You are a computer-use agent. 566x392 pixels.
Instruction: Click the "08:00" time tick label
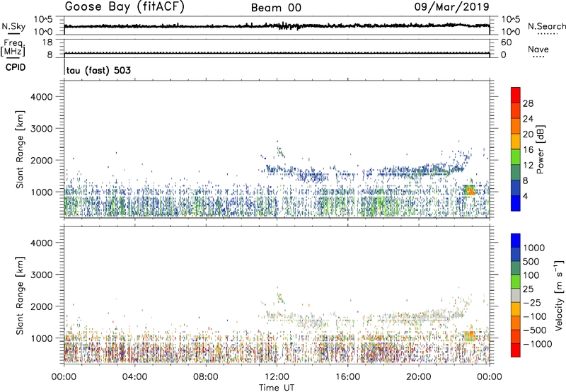click(x=205, y=377)
